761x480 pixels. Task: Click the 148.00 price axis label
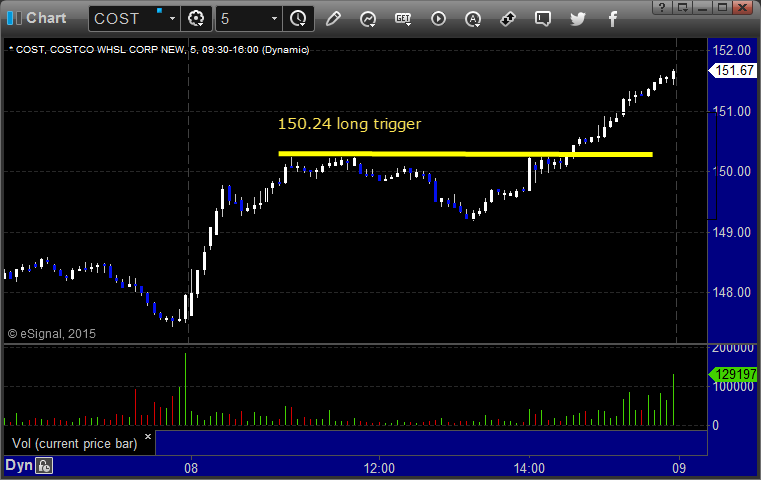(x=732, y=292)
